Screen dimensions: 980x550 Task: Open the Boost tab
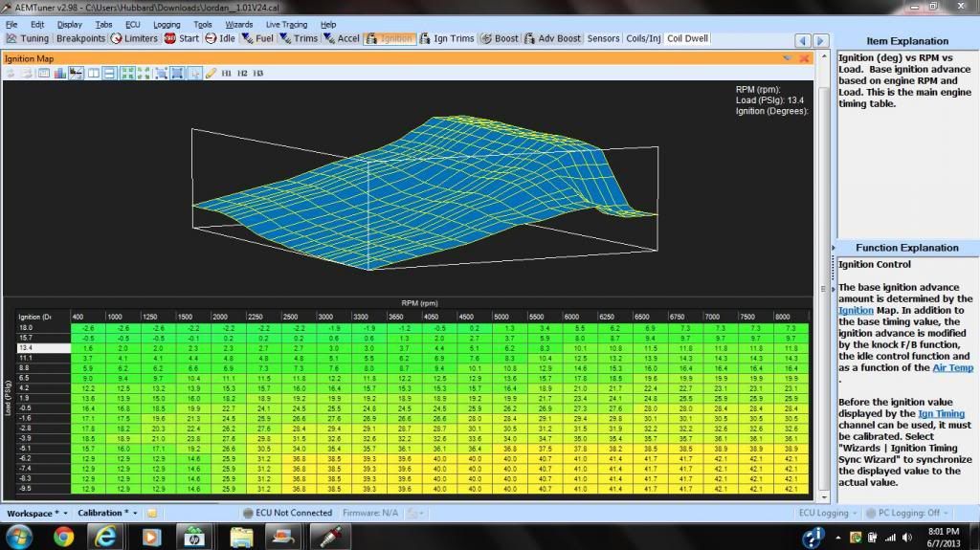[x=500, y=38]
